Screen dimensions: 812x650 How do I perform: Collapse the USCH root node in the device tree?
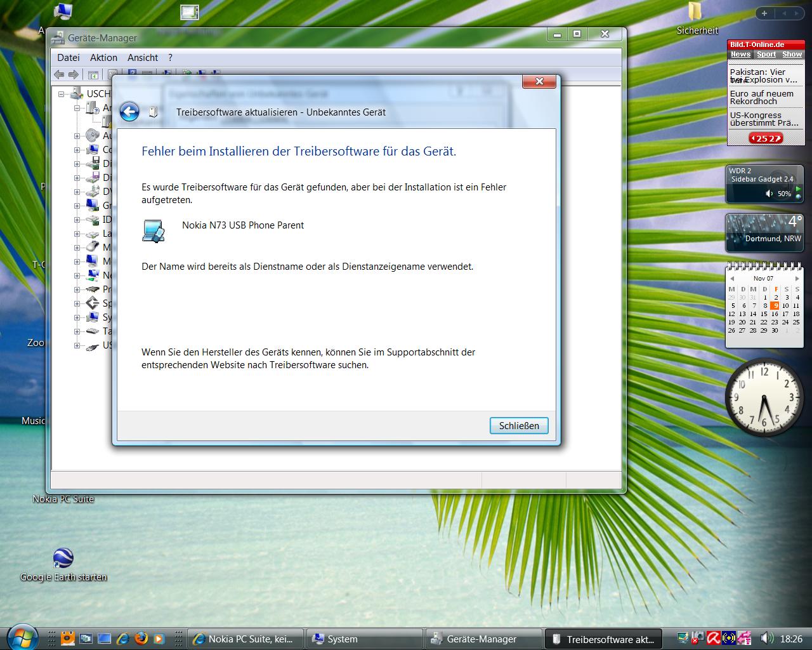[x=62, y=94]
